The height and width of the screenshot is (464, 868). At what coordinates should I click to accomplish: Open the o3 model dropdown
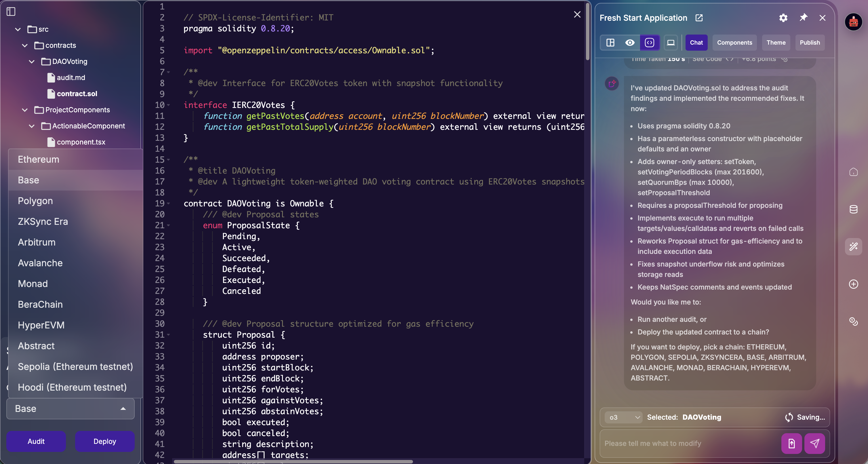[x=624, y=417]
